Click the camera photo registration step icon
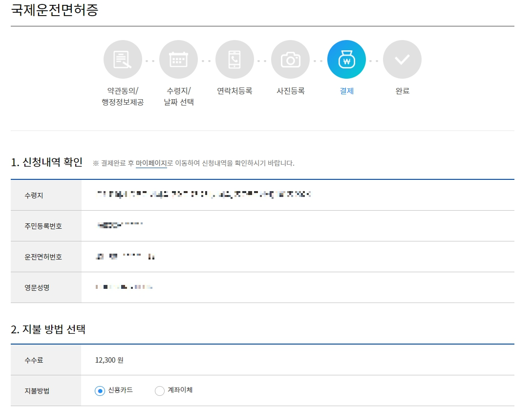532x412 pixels. (291, 60)
